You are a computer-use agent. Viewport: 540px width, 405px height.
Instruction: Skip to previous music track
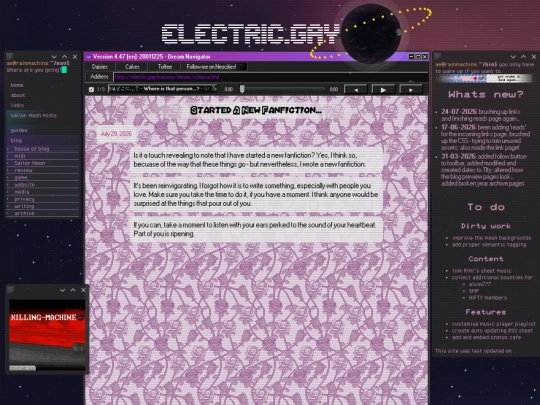coord(355,90)
